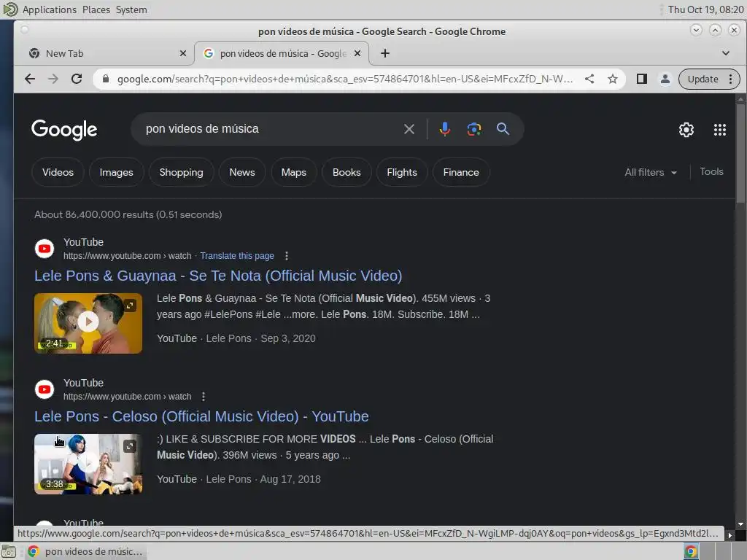Open Google quick settings gear
The height and width of the screenshot is (560, 747).
click(686, 130)
